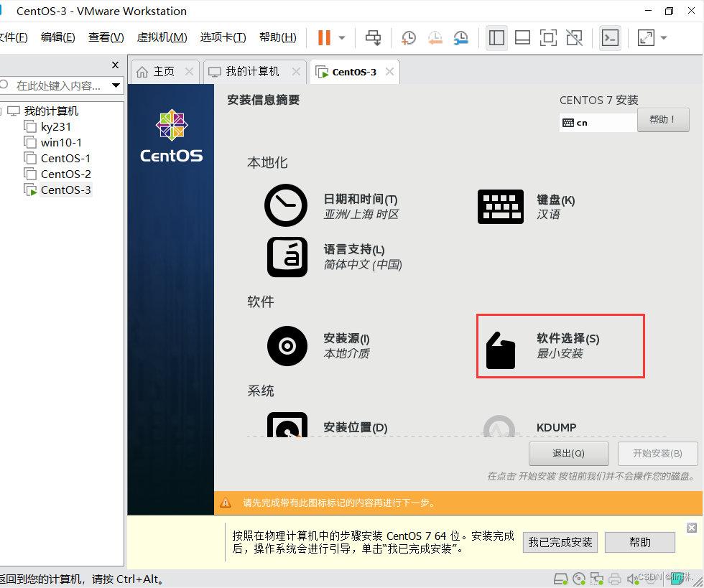Open 软件选择(S) package icon
This screenshot has height=588, width=704.
tap(501, 350)
